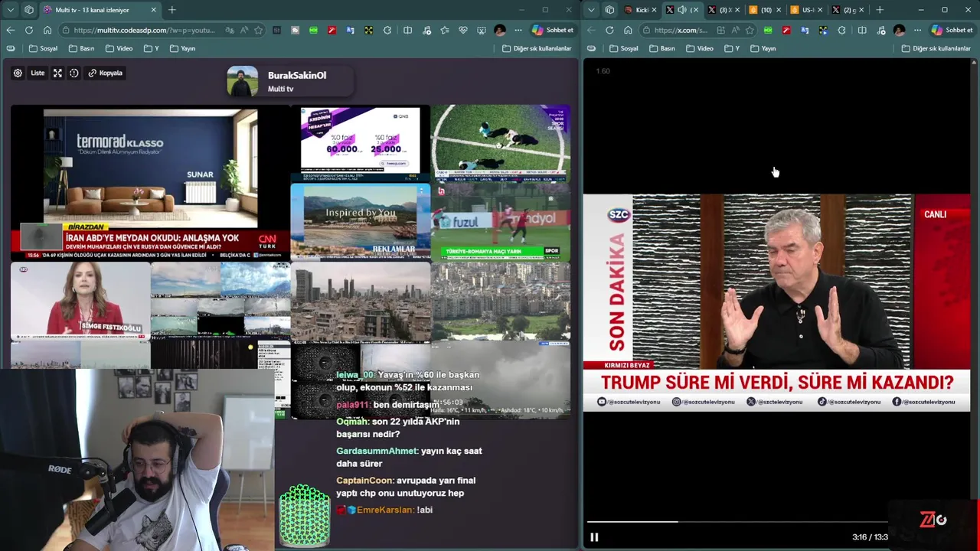This screenshot has height=551, width=980.
Task: Open Video bookmarks folder in left browser
Action: click(119, 48)
